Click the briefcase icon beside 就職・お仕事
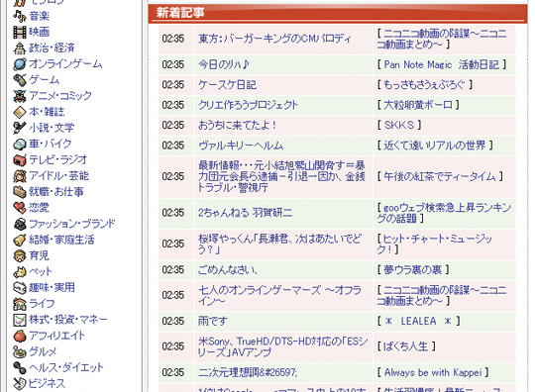This screenshot has height=392, width=535. pos(20,192)
